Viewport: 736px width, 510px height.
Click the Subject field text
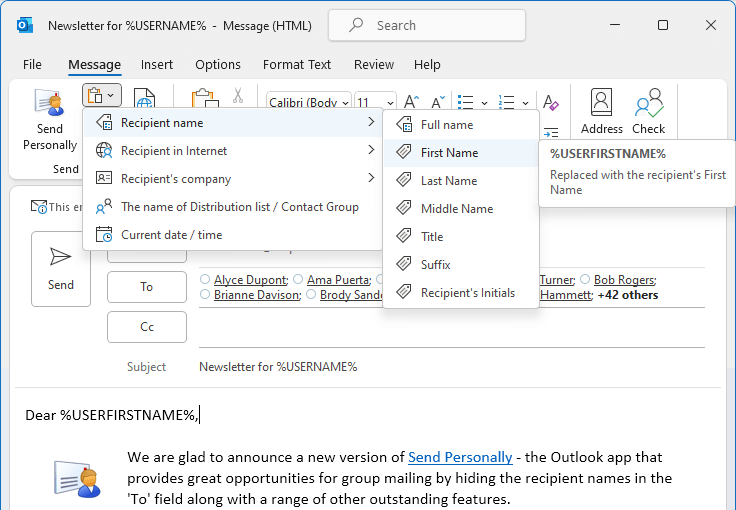pyautogui.click(x=278, y=366)
